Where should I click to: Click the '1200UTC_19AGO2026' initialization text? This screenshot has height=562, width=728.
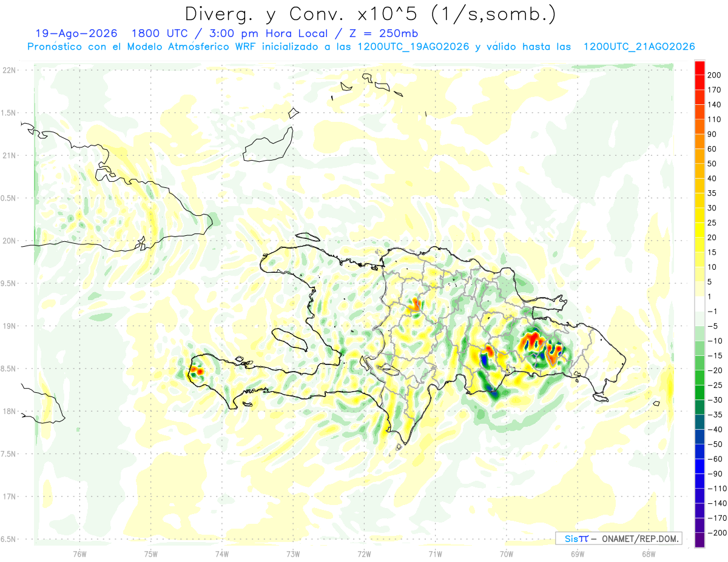click(x=414, y=47)
